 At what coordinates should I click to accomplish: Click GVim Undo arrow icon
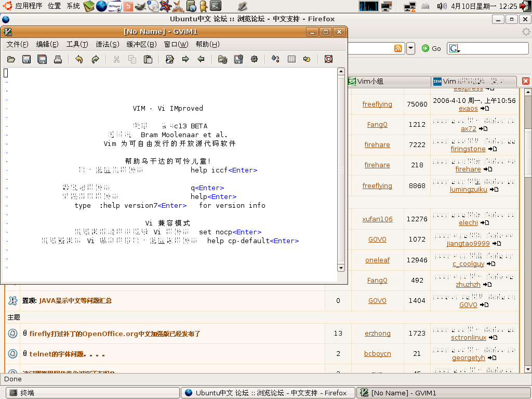(79, 59)
